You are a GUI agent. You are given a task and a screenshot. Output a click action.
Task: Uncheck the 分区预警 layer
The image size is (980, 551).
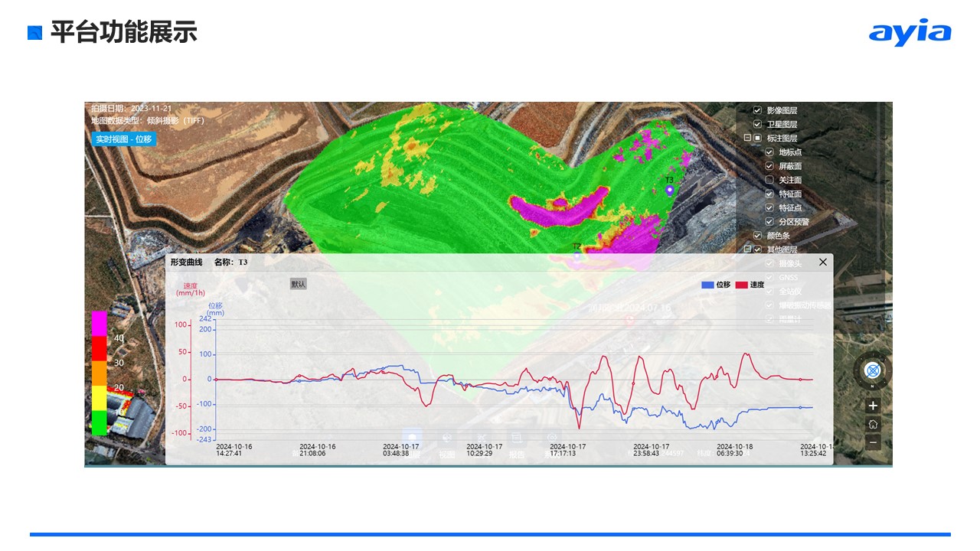[769, 221]
